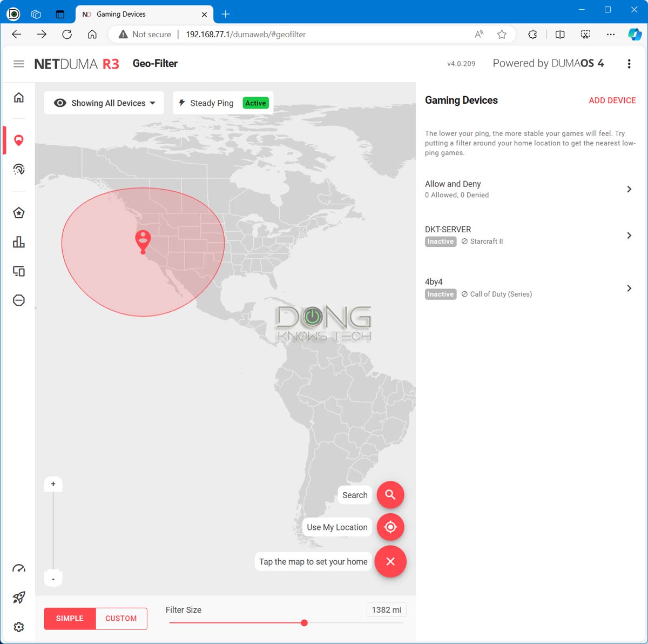This screenshot has width=648, height=644.
Task: Select SIMPLE filter mode
Action: (x=70, y=619)
